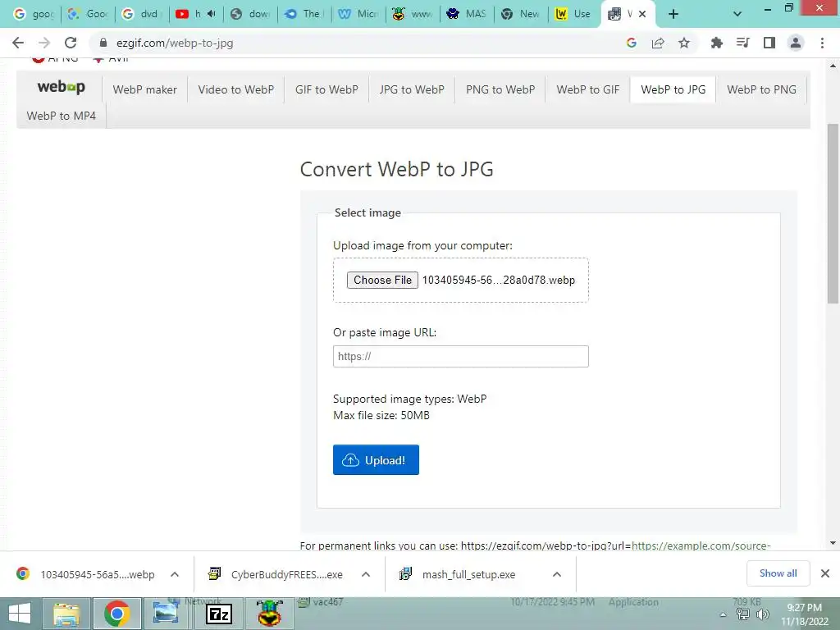Image resolution: width=840 pixels, height=630 pixels.
Task: Click Show all downloads
Action: [x=778, y=573]
